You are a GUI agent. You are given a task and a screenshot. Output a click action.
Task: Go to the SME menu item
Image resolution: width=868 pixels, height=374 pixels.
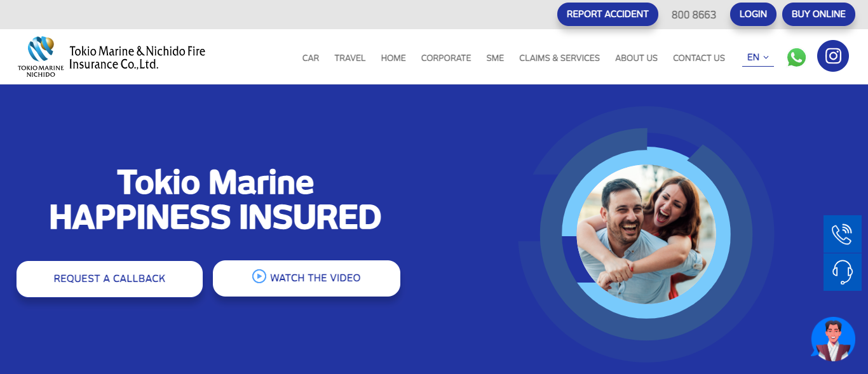pyautogui.click(x=495, y=58)
